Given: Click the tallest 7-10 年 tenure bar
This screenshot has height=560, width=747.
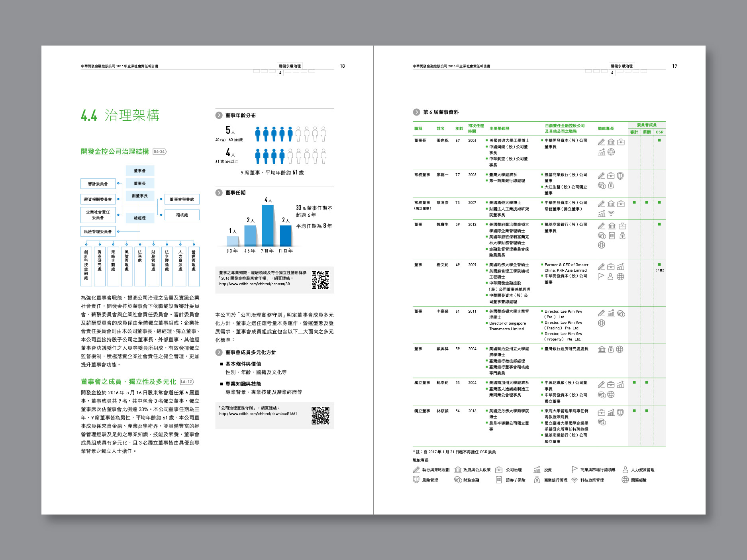Looking at the screenshot, I should [x=268, y=225].
